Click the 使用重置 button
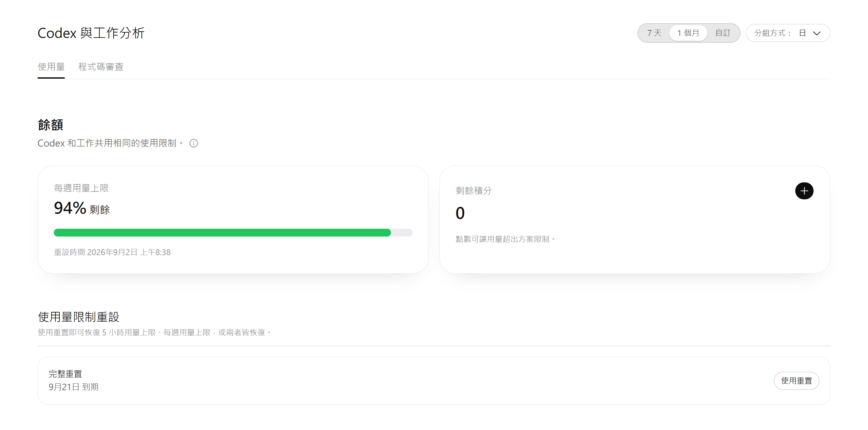 pyautogui.click(x=796, y=380)
